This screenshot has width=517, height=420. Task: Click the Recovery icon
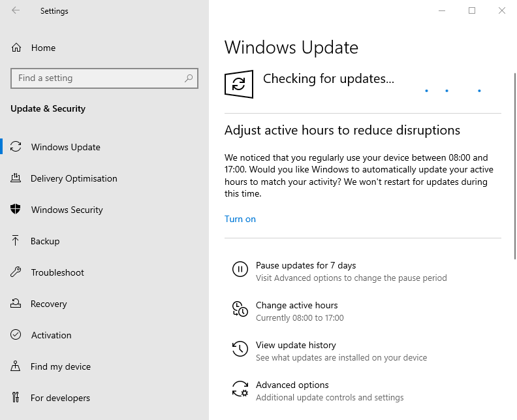[x=16, y=303]
